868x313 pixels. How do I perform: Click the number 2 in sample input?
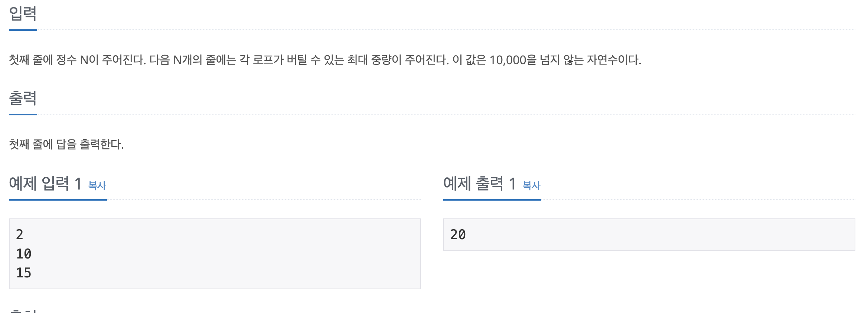point(20,235)
